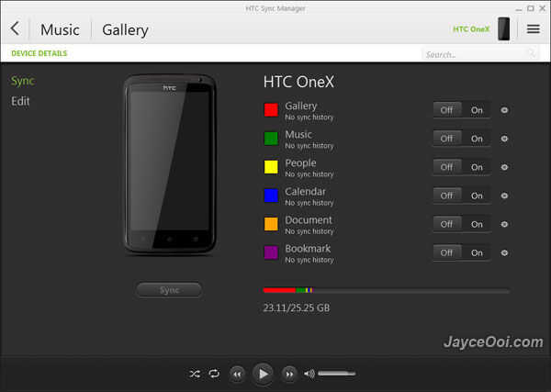Select the HTC OneX phone icon
Viewport: 551px width, 392px height.
(x=503, y=28)
